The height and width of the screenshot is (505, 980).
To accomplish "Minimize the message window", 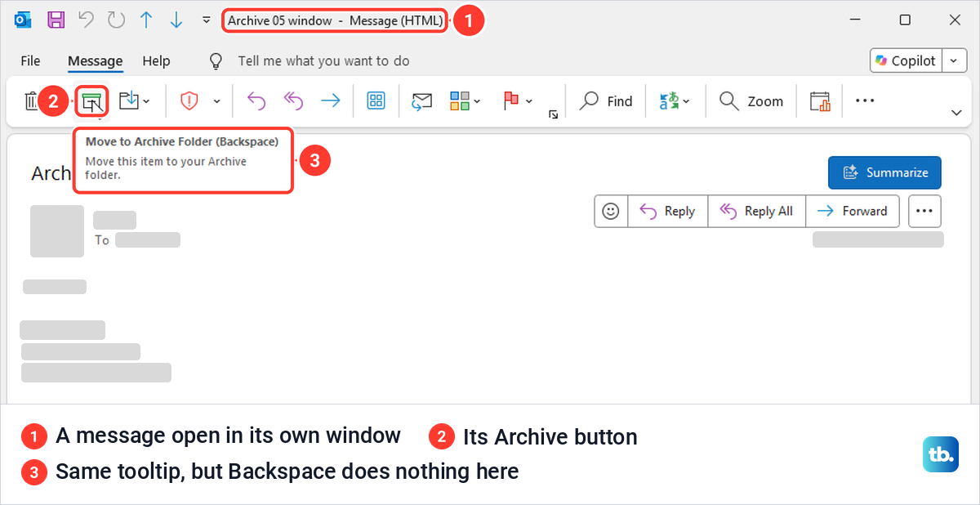I will [855, 20].
